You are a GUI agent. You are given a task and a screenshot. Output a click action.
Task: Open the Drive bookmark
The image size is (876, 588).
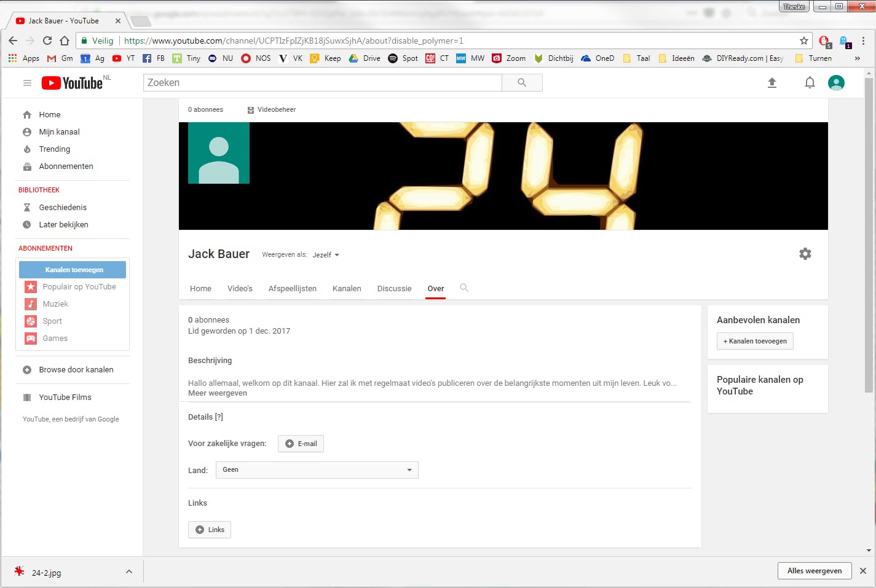coord(365,58)
